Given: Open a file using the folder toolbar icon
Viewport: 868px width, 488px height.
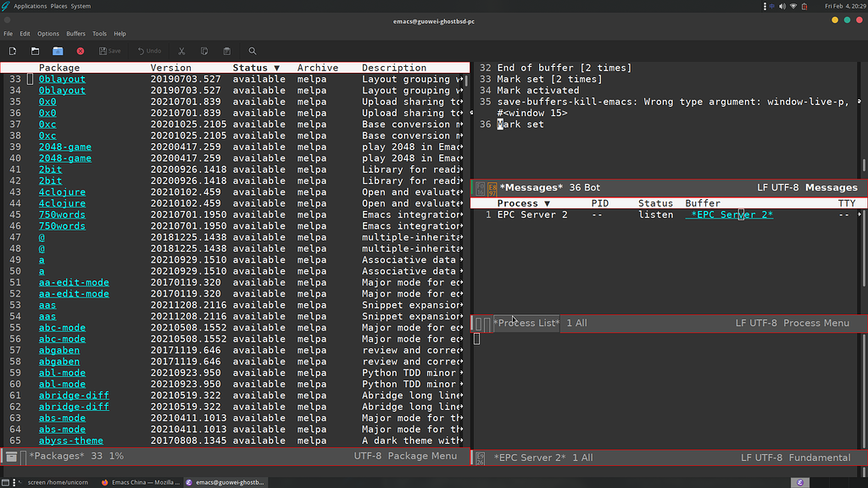Looking at the screenshot, I should pyautogui.click(x=35, y=51).
